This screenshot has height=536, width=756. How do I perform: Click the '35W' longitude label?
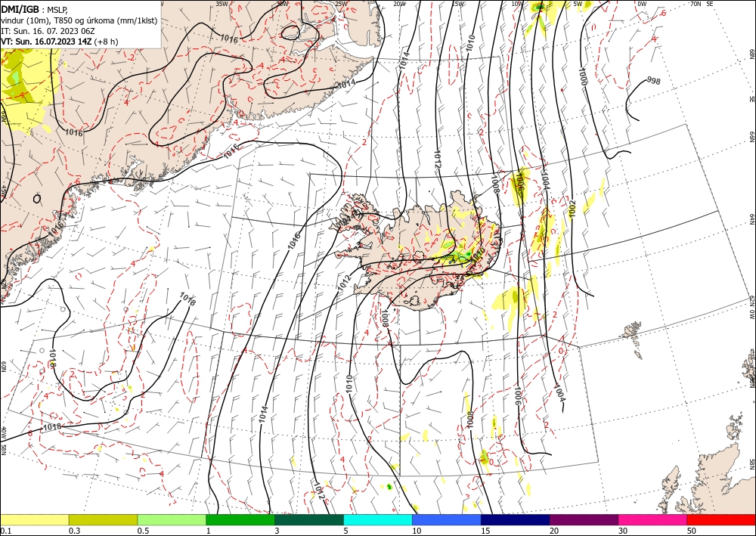tap(222, 4)
